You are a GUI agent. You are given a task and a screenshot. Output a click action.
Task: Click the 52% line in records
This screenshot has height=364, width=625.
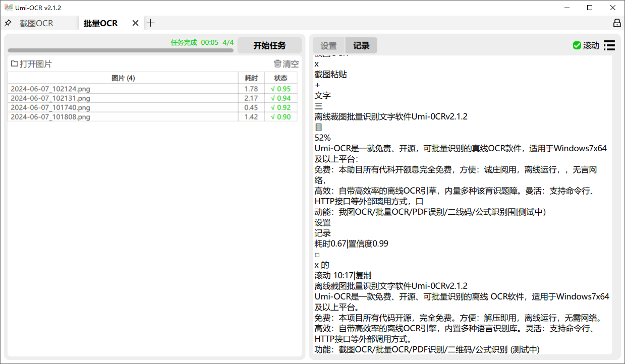(x=323, y=138)
